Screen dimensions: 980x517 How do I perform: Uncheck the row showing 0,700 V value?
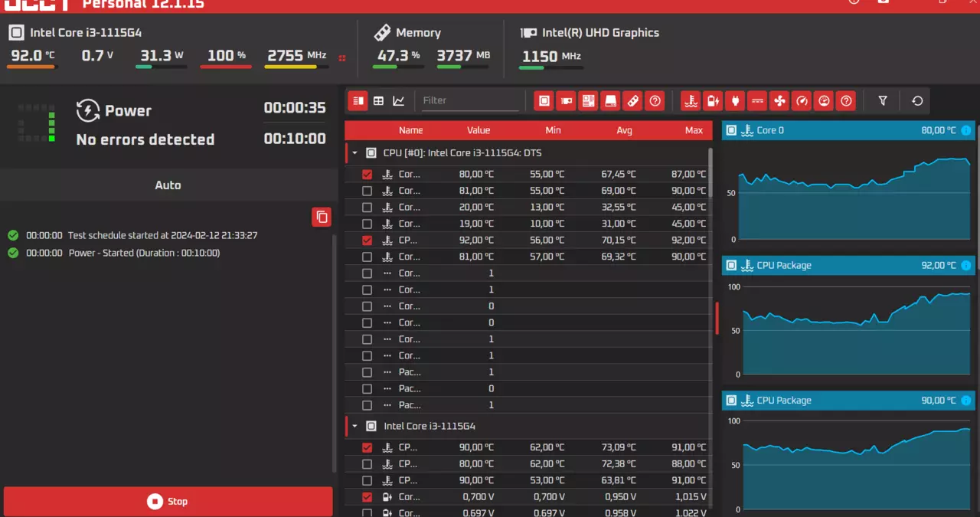coord(367,497)
